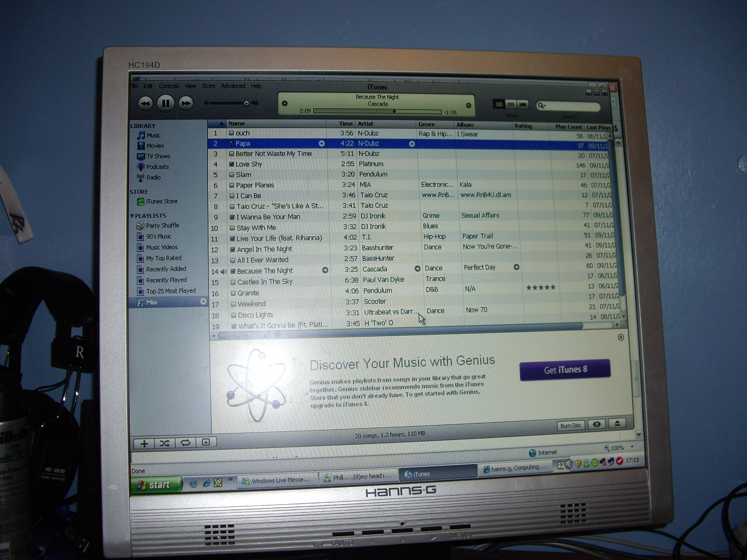Toggle the repeat button at bottom
The width and height of the screenshot is (747, 560).
[185, 443]
